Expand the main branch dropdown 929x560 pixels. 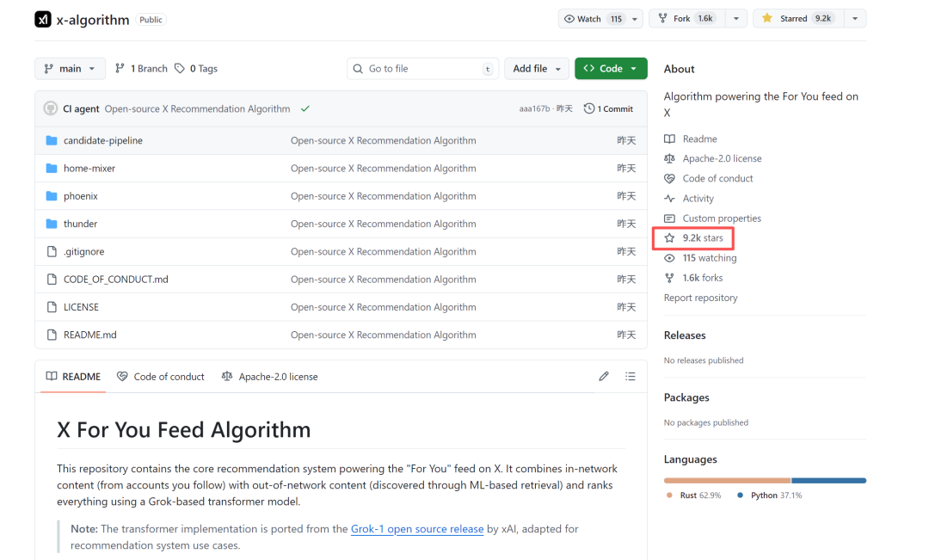tap(70, 69)
